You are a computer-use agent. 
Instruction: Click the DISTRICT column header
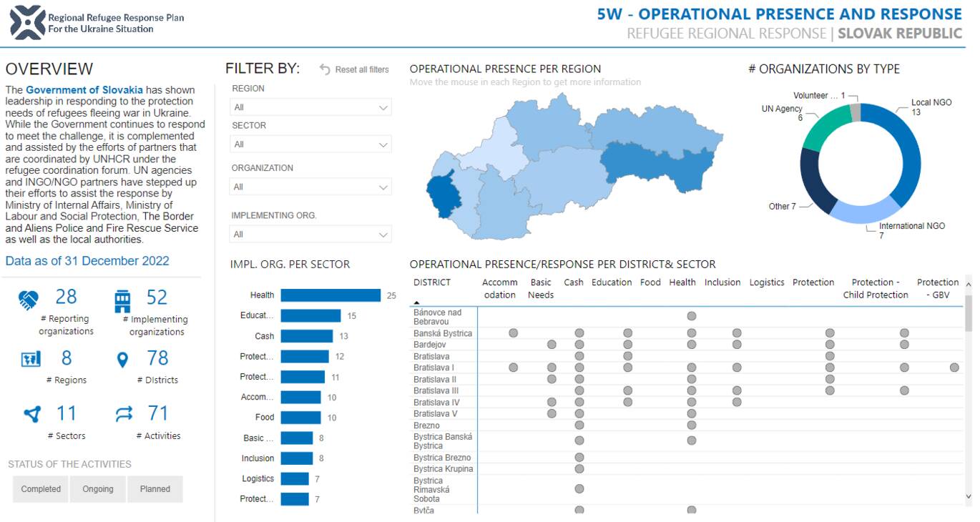(432, 282)
